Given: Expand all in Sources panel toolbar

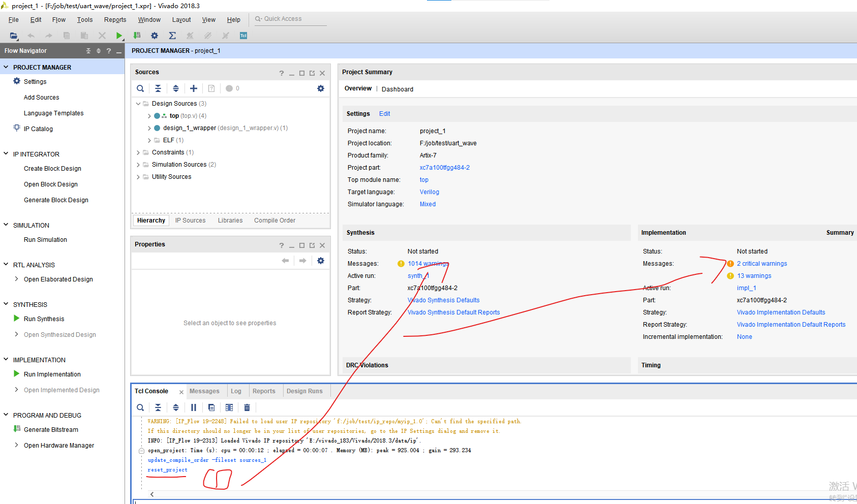Looking at the screenshot, I should coord(176,88).
